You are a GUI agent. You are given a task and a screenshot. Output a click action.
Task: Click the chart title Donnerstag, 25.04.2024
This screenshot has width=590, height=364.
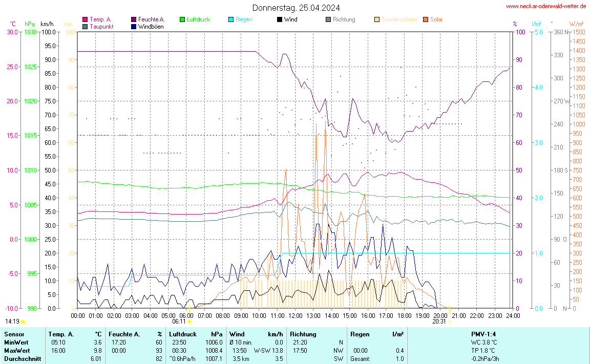(x=296, y=8)
